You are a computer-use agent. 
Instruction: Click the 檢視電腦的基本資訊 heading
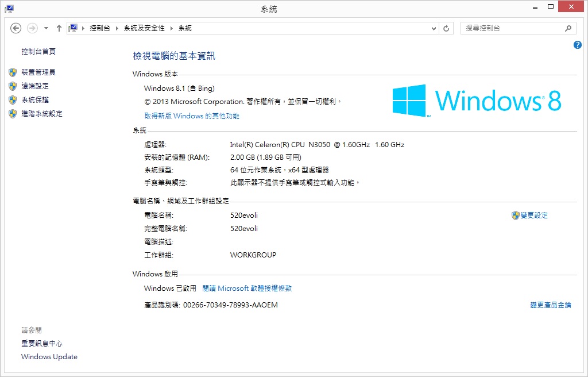[x=174, y=56]
